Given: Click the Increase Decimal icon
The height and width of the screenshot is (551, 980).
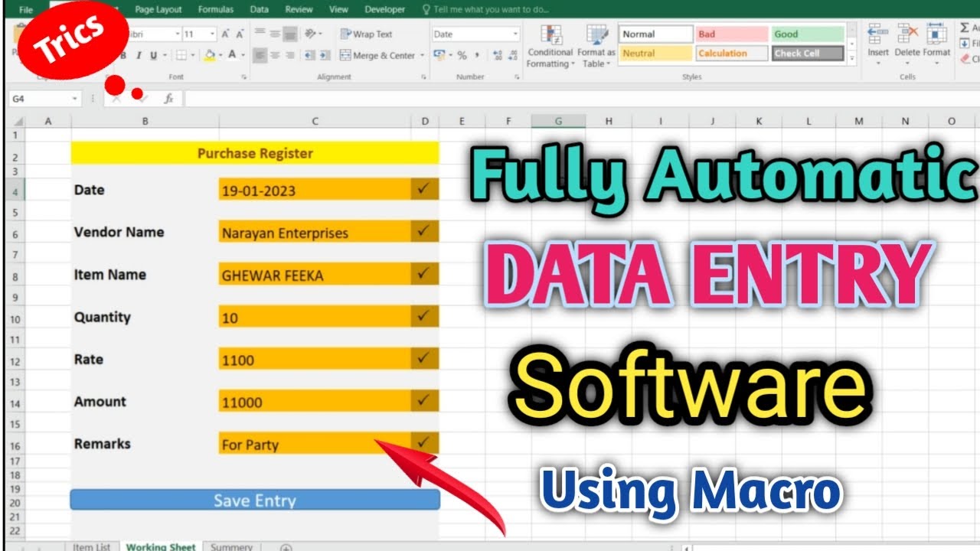Looking at the screenshot, I should pyautogui.click(x=498, y=55).
